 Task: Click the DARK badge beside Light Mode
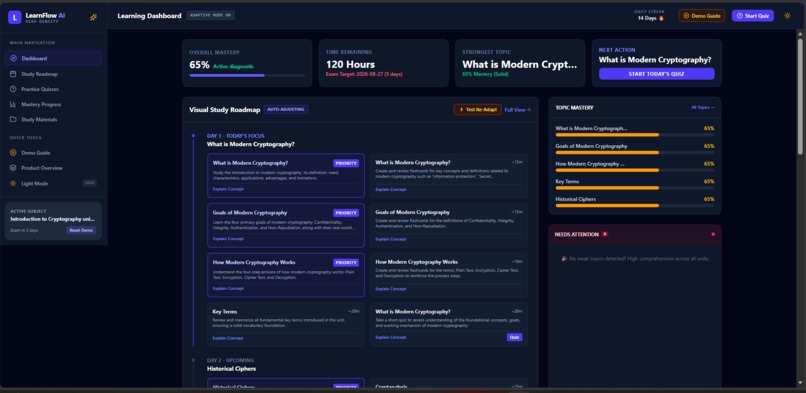[89, 183]
